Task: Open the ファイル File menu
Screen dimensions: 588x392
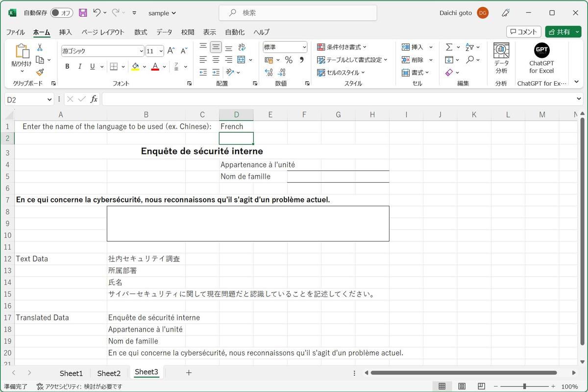Action: pyautogui.click(x=15, y=32)
